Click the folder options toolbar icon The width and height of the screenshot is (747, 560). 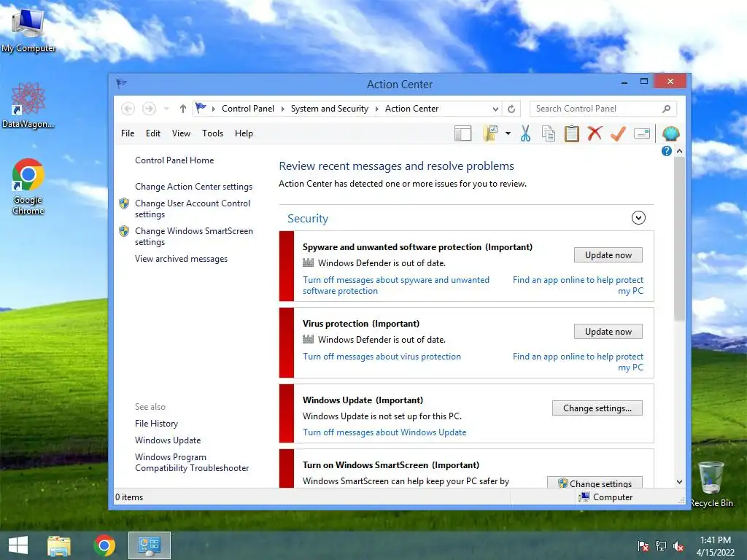coord(490,134)
